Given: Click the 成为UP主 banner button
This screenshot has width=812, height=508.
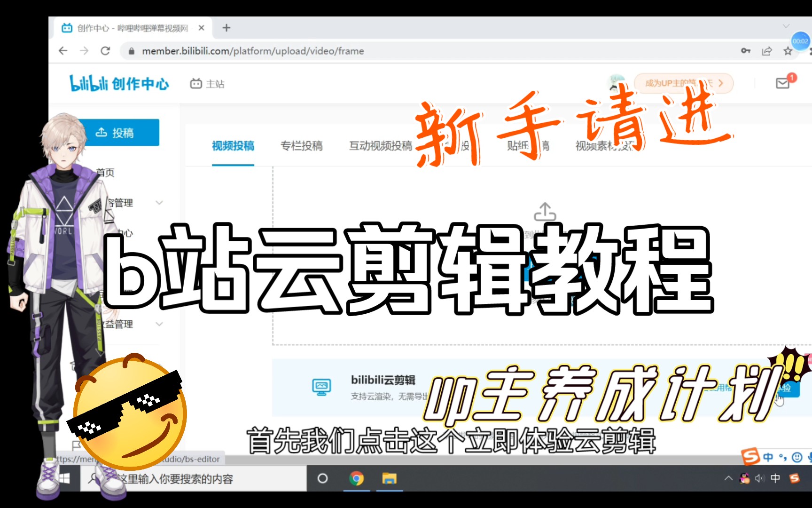Looking at the screenshot, I should point(684,83).
